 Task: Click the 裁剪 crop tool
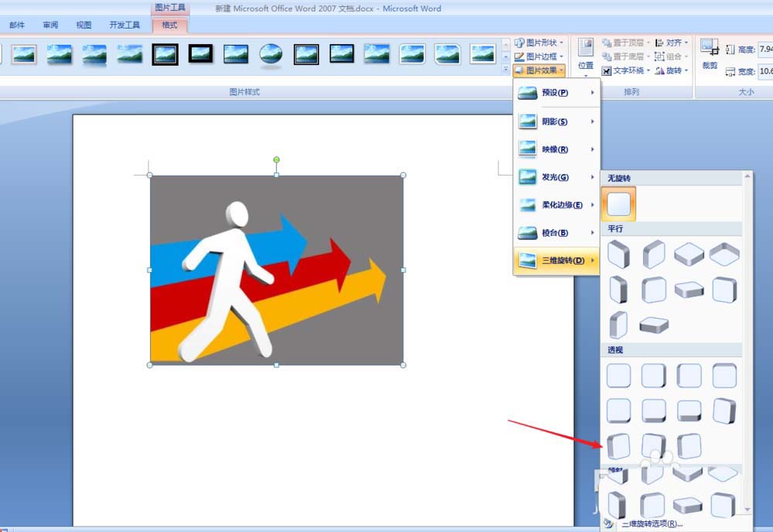click(x=710, y=54)
